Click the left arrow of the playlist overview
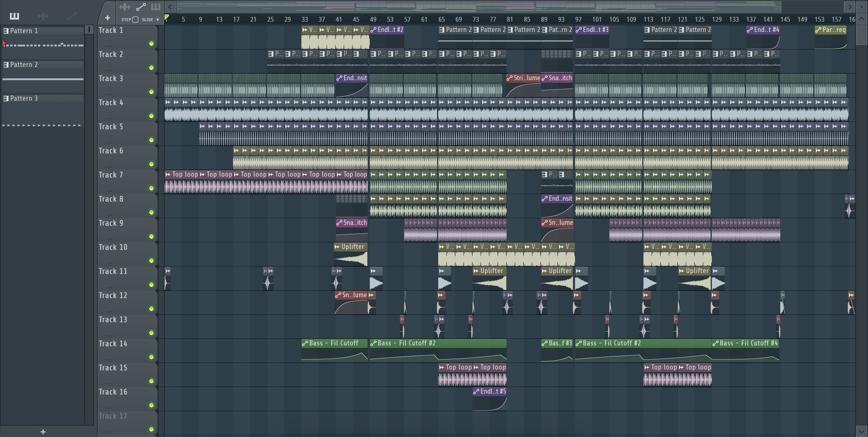868x437 pixels. pyautogui.click(x=170, y=7)
